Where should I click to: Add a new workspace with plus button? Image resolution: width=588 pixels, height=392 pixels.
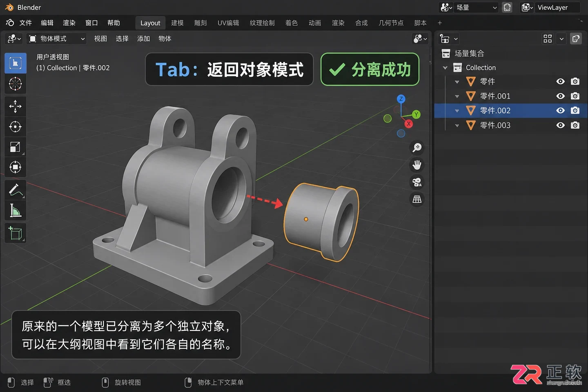click(x=440, y=23)
